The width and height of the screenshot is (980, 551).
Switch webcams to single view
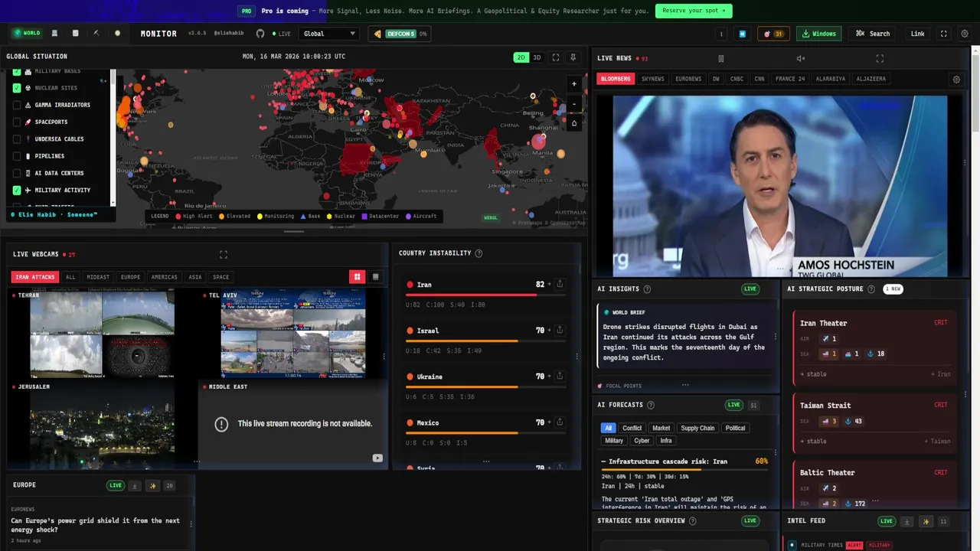tap(375, 277)
